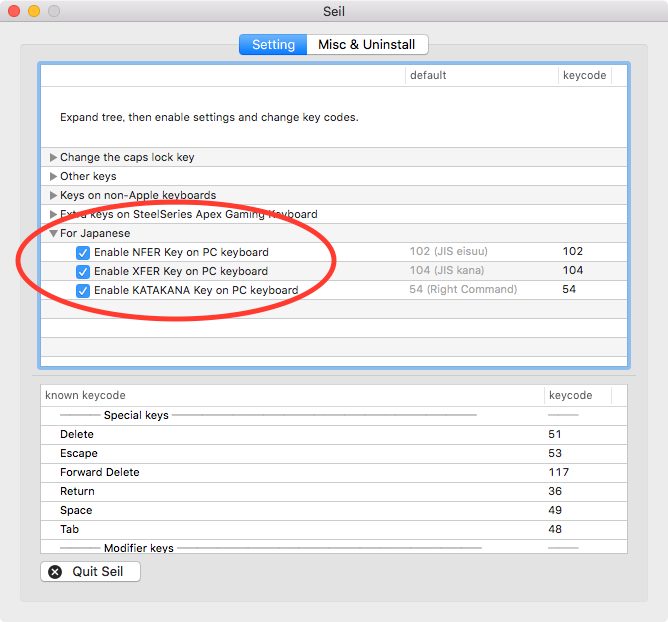
Task: Expand Change the caps lock key section
Action: [53, 157]
